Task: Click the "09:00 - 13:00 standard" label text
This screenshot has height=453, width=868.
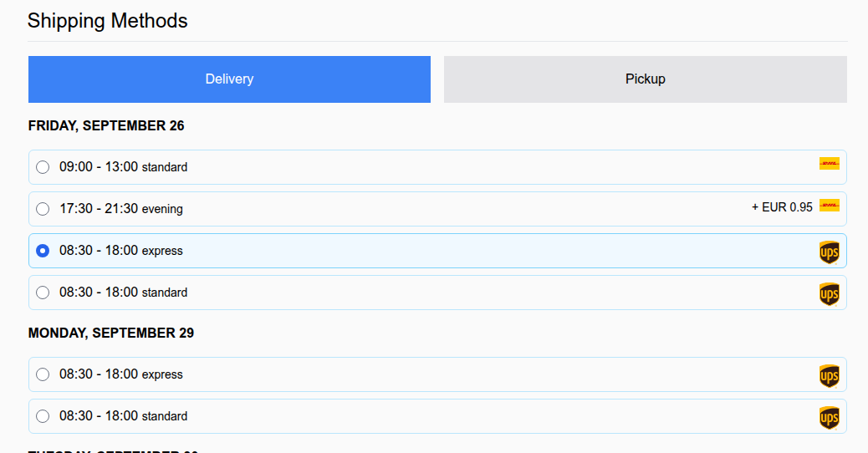Action: 123,167
